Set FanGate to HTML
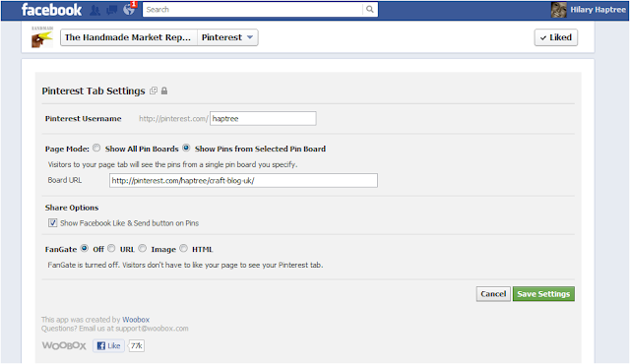 coord(183,249)
